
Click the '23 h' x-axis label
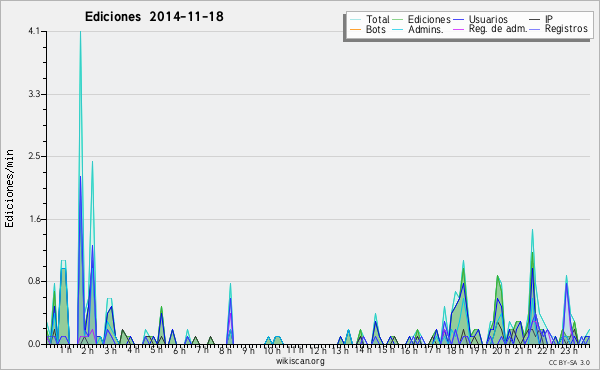pyautogui.click(x=569, y=350)
